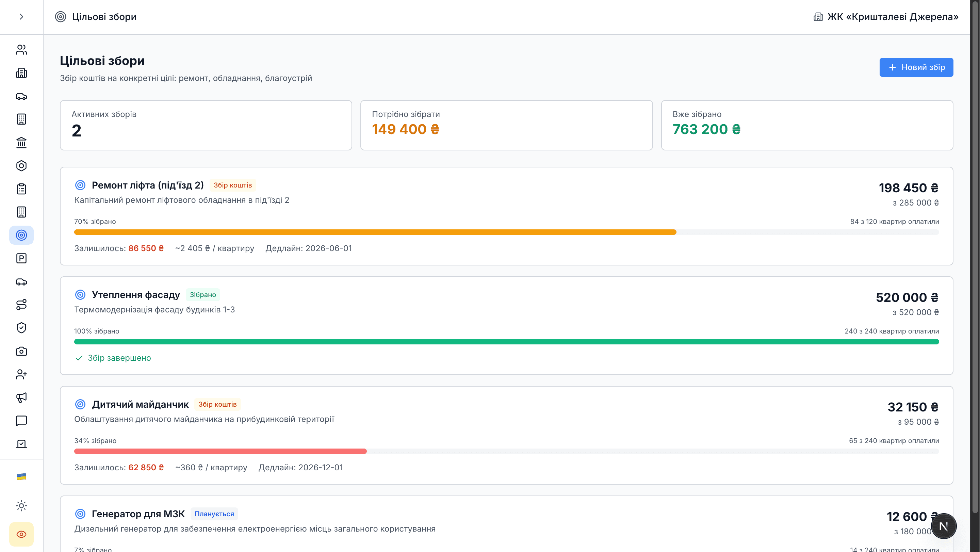Image resolution: width=980 pixels, height=552 pixels.
Task: Click 84 з 120 квартир оплатили text
Action: pyautogui.click(x=894, y=222)
